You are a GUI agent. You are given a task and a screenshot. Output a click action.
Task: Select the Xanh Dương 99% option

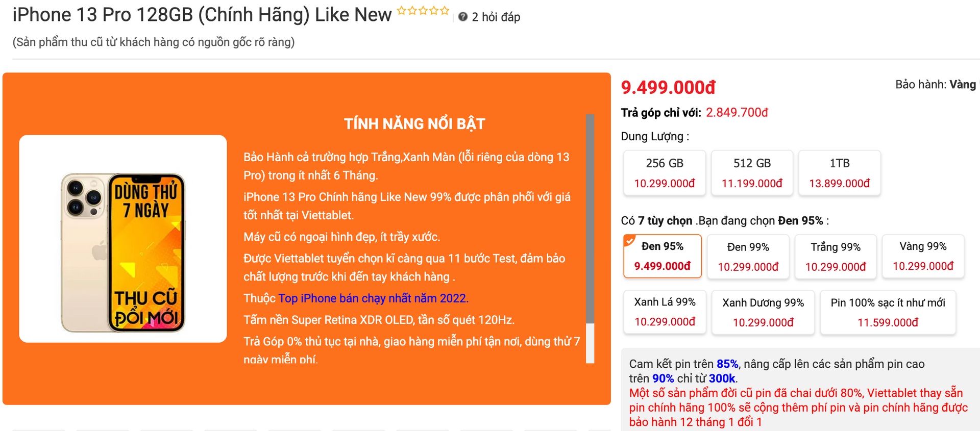pyautogui.click(x=763, y=312)
